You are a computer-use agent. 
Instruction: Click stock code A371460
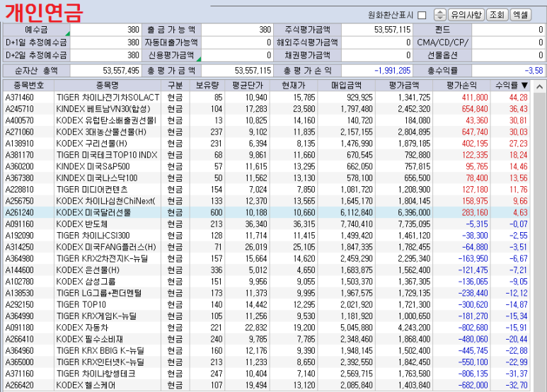[x=20, y=98]
